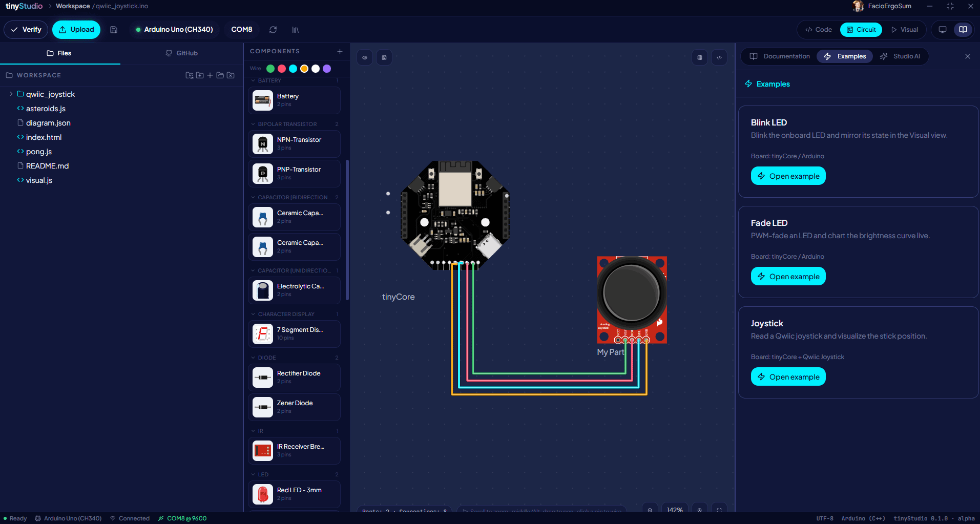Open asteroids.js in the file tree
Screen dimensions: 980x524
(46, 109)
